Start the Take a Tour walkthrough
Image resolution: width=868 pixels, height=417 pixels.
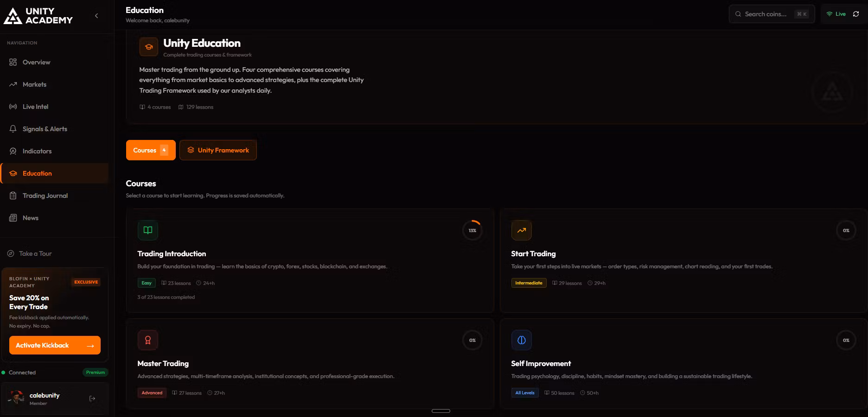[x=35, y=253]
